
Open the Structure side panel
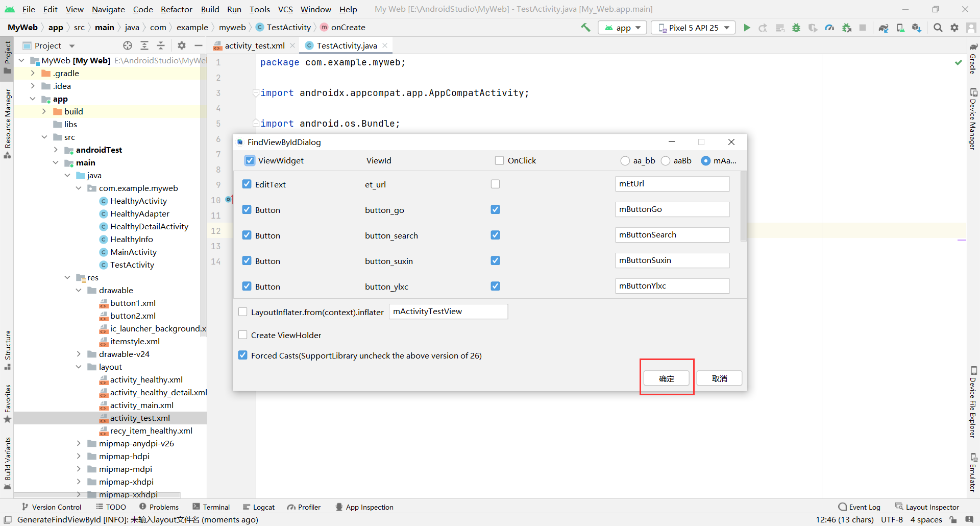pyautogui.click(x=7, y=351)
